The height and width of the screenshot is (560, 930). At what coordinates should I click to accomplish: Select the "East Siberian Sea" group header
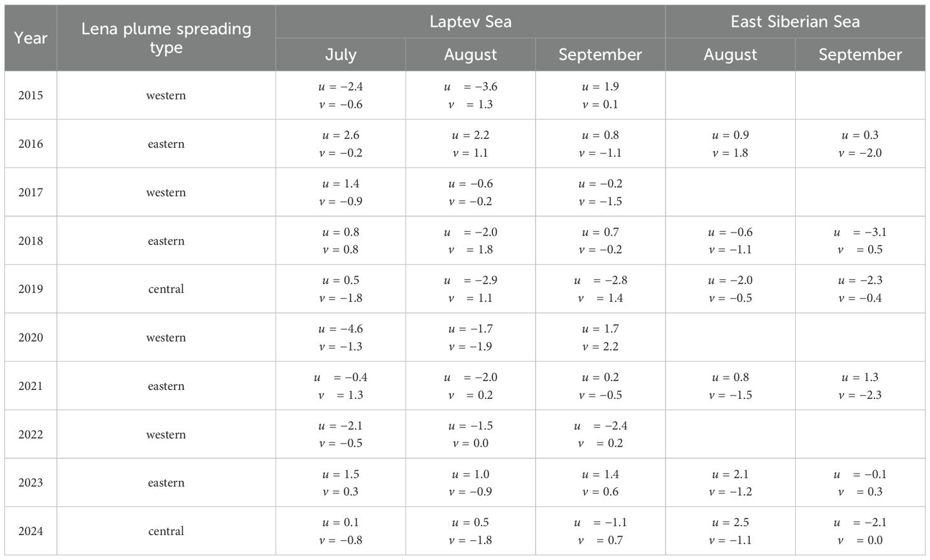(x=795, y=22)
